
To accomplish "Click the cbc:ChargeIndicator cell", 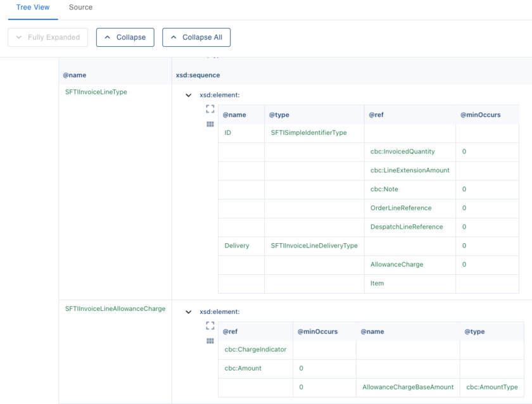I will tap(255, 350).
